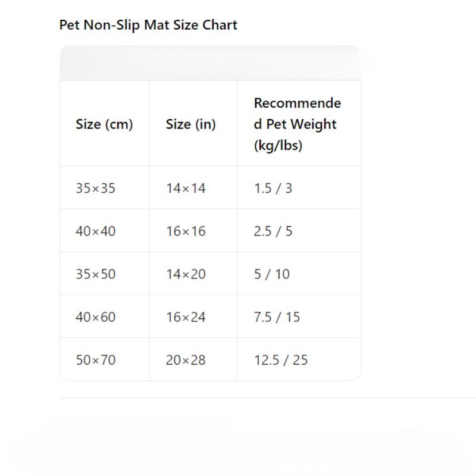Click the 14×14 inch size cell

pyautogui.click(x=193, y=188)
